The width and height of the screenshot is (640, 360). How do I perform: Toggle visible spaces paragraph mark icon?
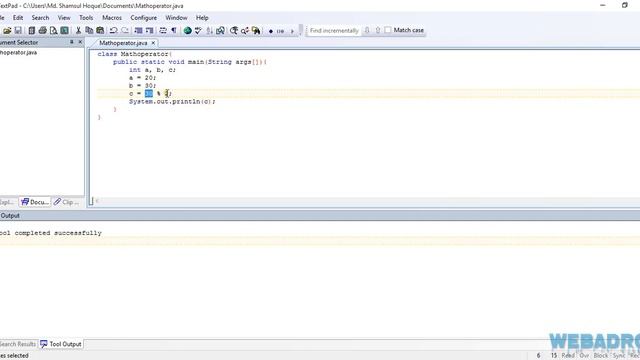(x=174, y=31)
